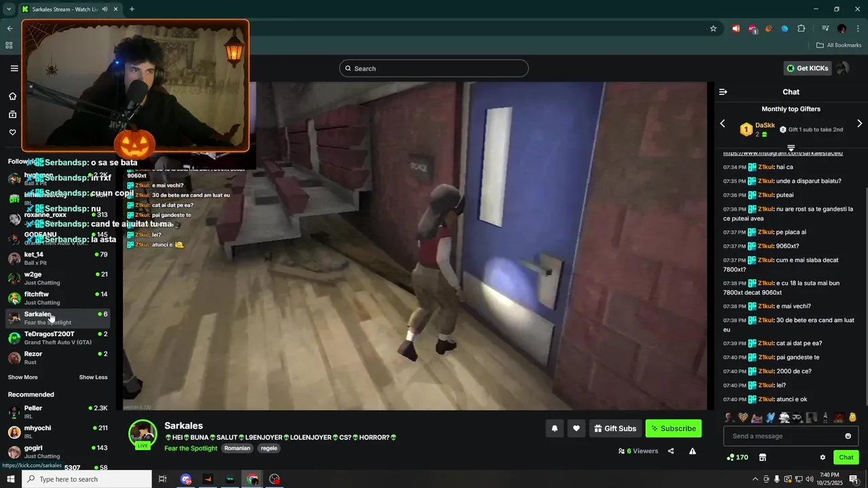Open the TeDragosT200T channel in the sidebar
The image size is (868, 488).
(58, 338)
